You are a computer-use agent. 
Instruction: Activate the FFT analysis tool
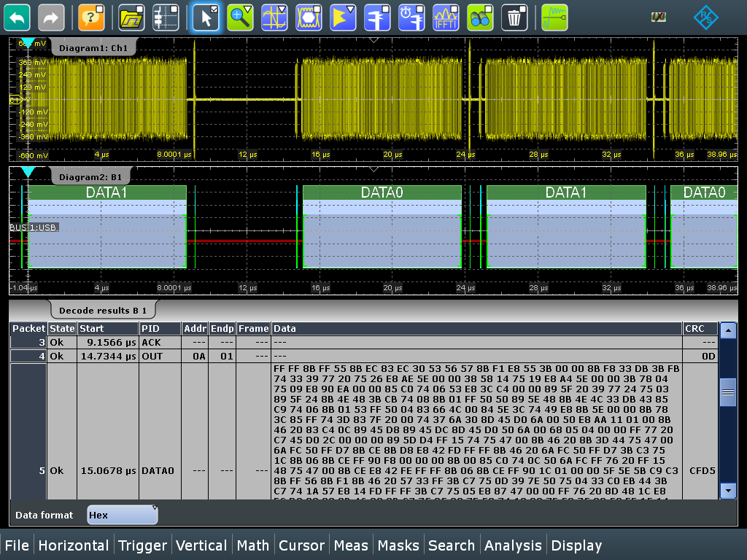(x=446, y=17)
